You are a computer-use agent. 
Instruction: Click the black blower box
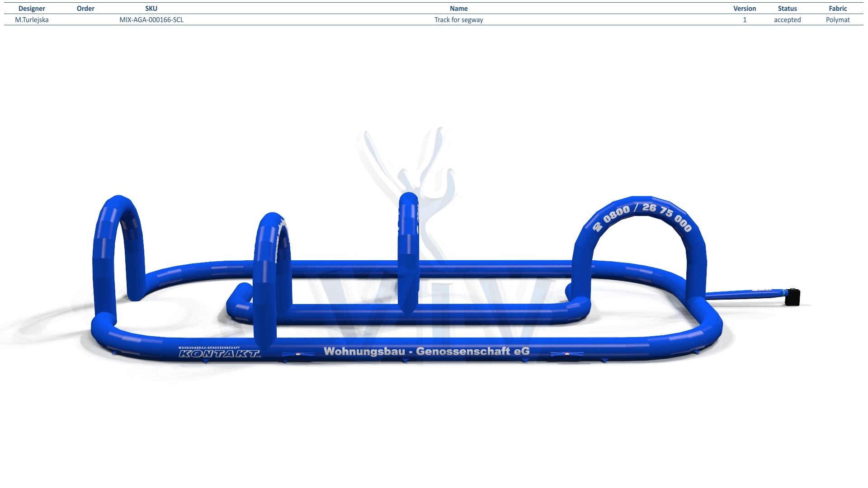pos(792,297)
